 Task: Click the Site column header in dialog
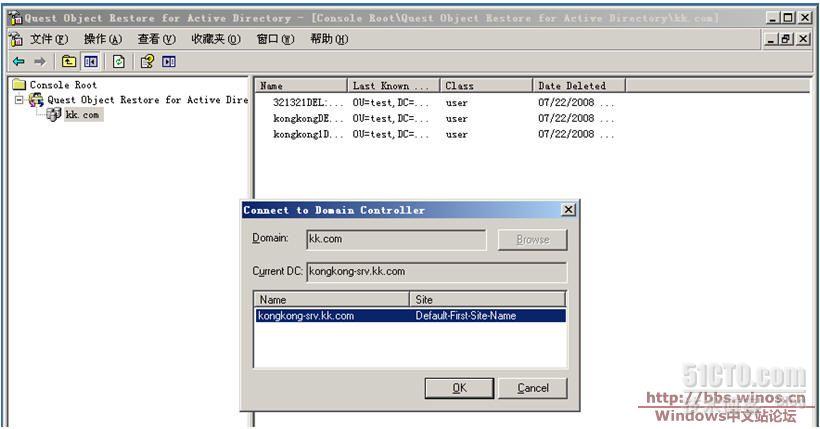click(487, 299)
